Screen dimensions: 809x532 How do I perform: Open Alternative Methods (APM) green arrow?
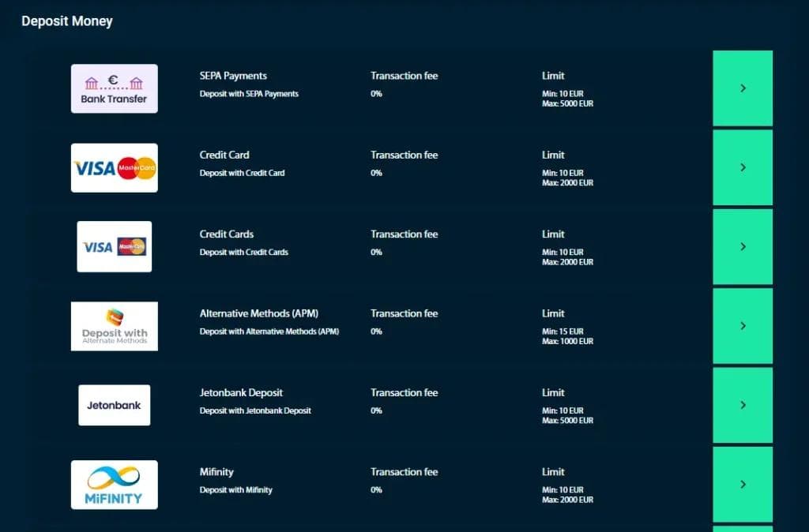click(x=743, y=326)
